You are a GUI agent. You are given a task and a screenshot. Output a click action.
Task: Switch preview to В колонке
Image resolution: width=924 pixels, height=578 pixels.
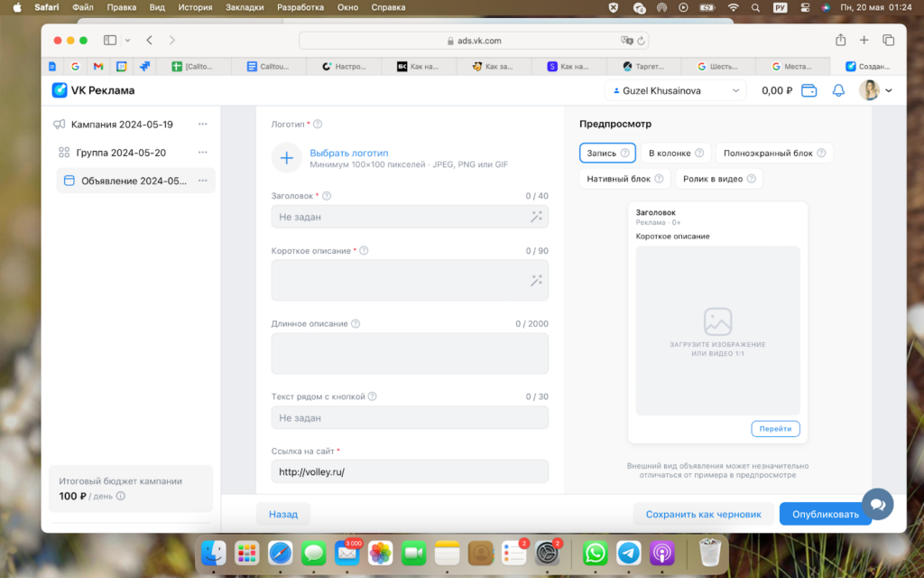[x=676, y=153]
